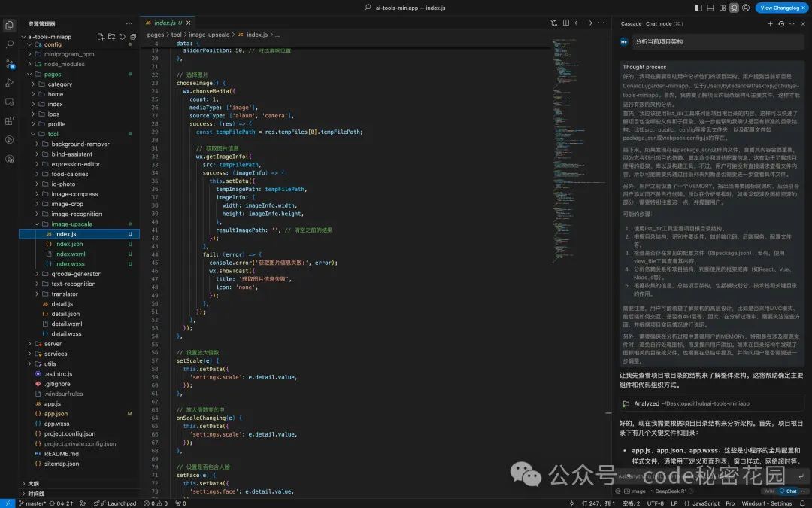Toggle the primary sidebar layout icon
The width and height of the screenshot is (812, 508).
(699, 8)
